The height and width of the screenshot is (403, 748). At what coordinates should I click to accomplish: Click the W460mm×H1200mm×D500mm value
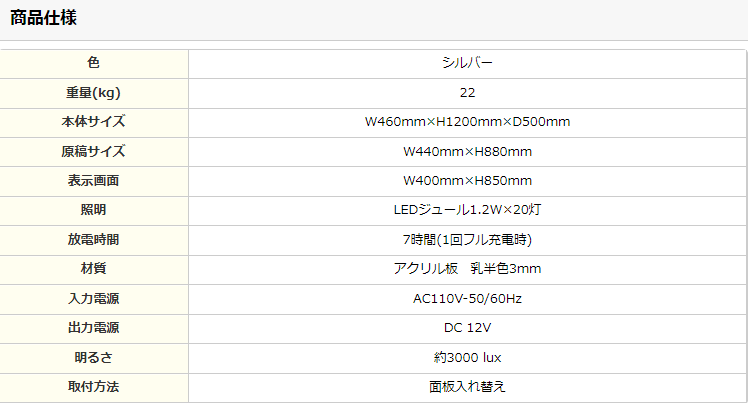pyautogui.click(x=467, y=122)
